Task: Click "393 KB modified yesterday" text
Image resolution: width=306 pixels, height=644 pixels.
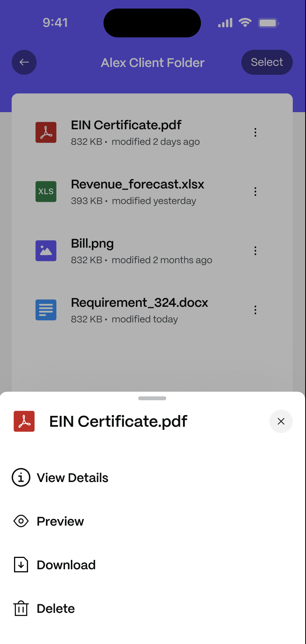Action: 134,201
